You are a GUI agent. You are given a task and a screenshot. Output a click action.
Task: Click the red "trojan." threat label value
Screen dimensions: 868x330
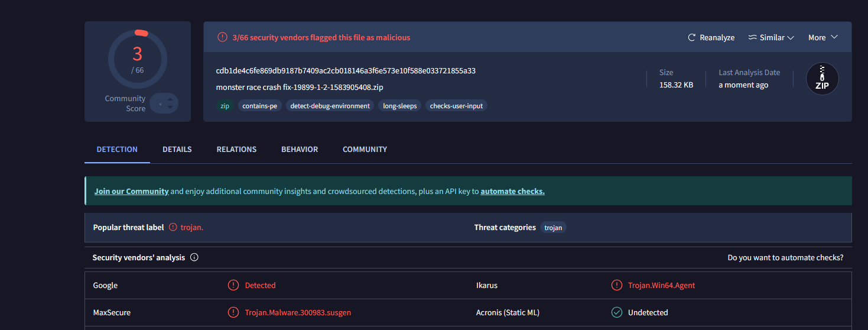pos(192,227)
